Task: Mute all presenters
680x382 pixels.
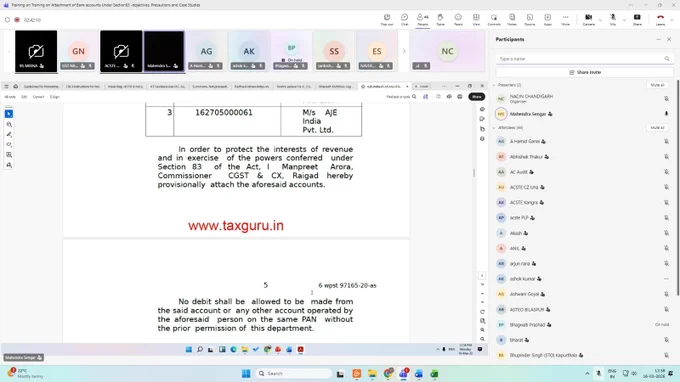Action: pos(657,85)
